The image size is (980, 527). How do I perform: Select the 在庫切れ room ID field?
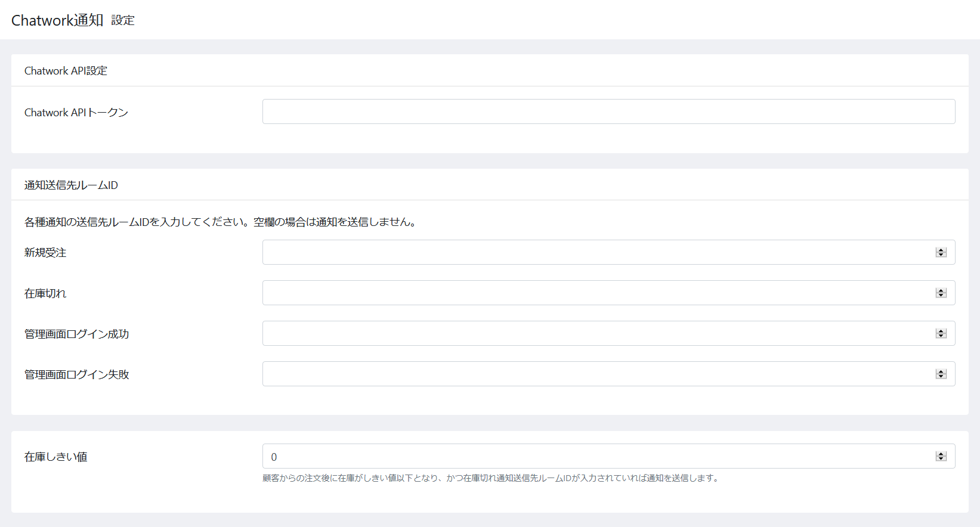[x=608, y=293]
